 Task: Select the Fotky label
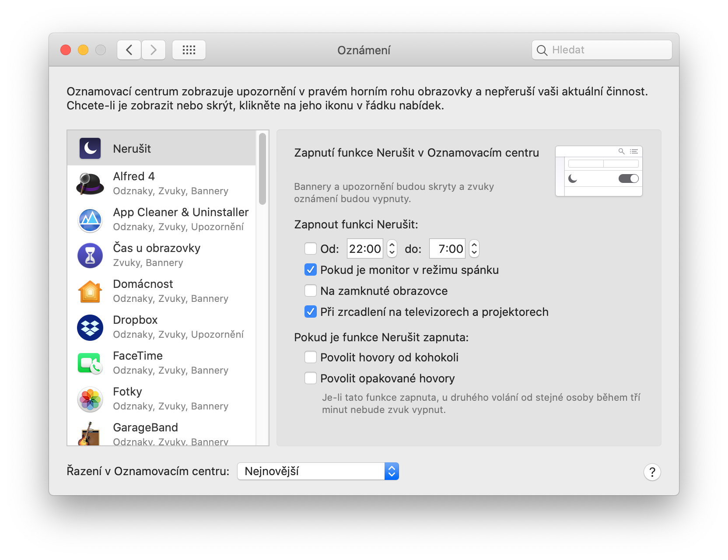[127, 392]
